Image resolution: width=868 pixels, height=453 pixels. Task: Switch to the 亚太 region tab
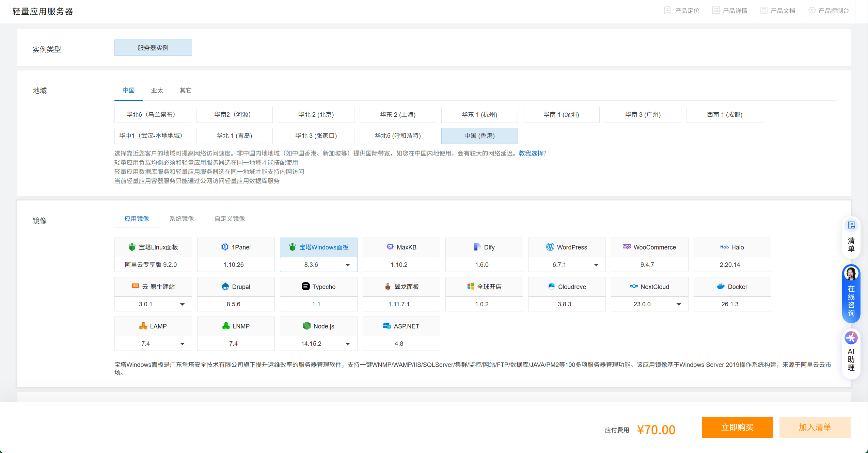[x=157, y=90]
